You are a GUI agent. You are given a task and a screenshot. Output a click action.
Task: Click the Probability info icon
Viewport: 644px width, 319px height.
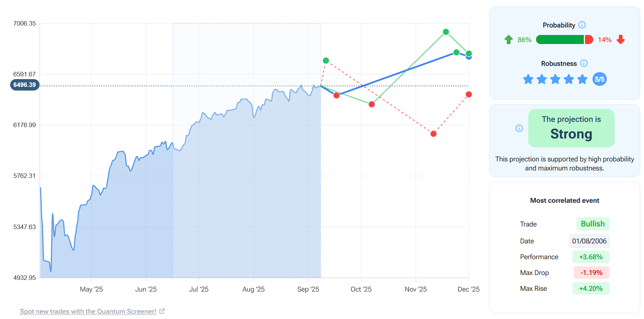pyautogui.click(x=582, y=25)
